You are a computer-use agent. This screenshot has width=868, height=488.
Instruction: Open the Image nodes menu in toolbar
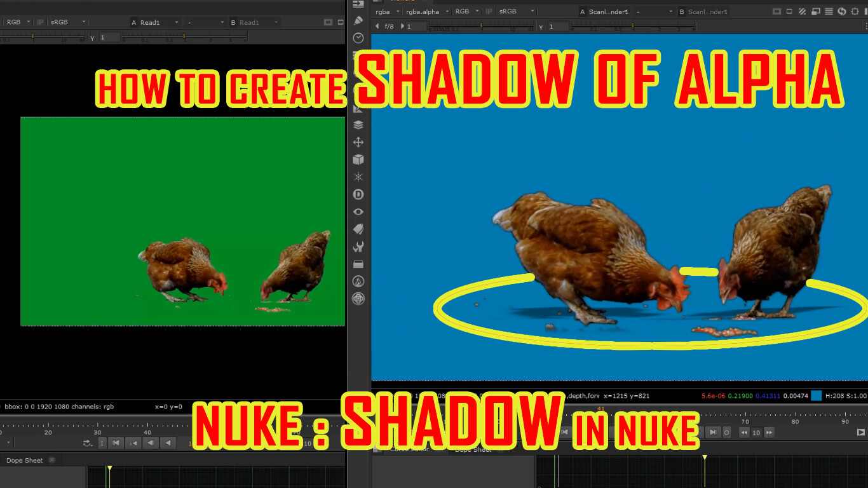pyautogui.click(x=358, y=4)
